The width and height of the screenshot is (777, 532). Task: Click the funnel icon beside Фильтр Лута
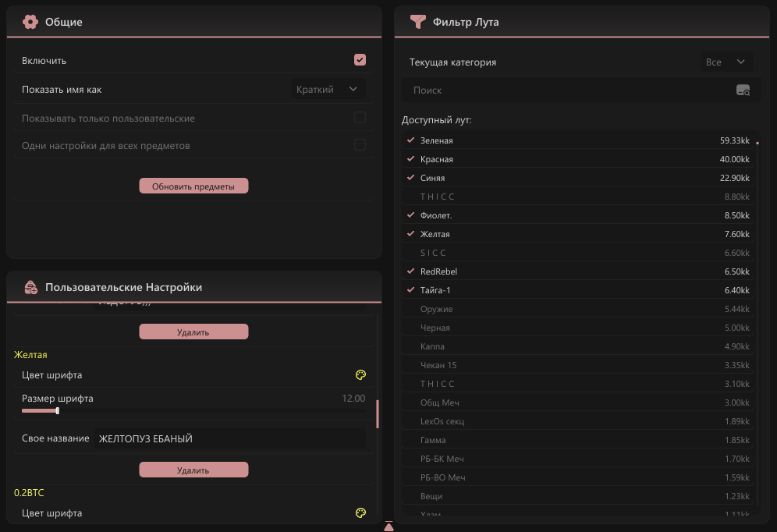pos(417,22)
